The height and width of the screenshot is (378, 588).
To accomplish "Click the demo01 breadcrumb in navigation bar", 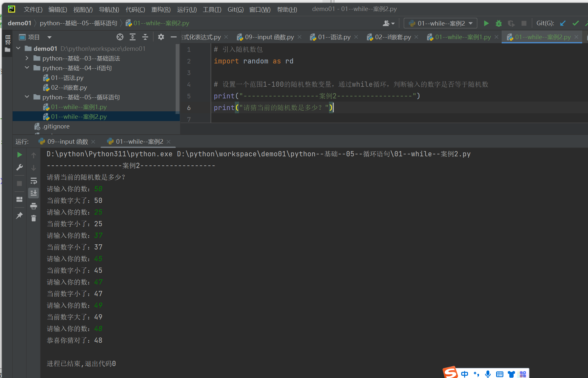I will tap(19, 23).
